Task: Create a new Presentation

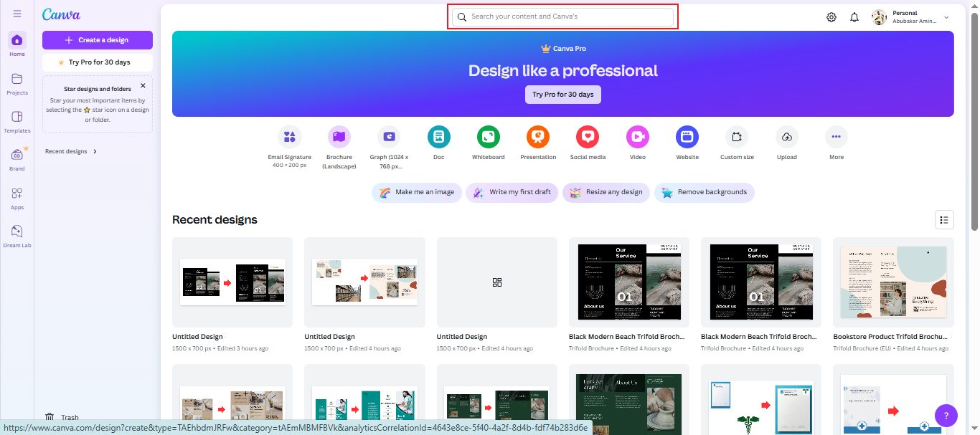Action: coord(538,142)
